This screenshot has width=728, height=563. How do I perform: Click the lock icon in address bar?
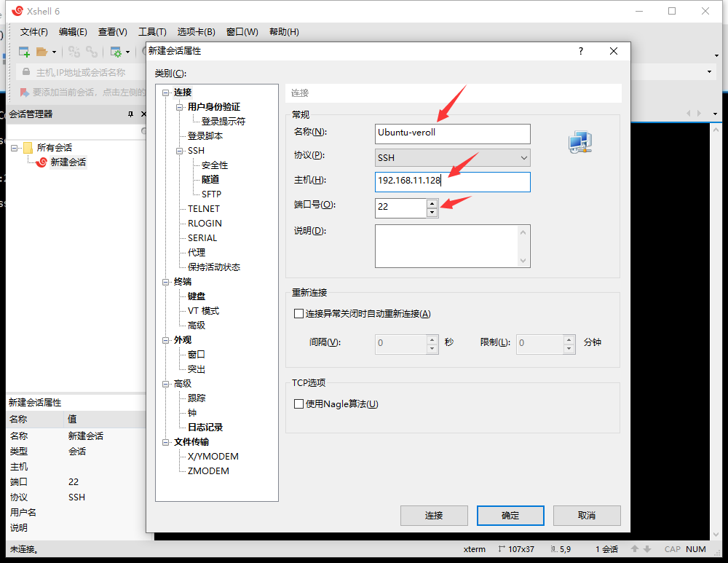26,72
